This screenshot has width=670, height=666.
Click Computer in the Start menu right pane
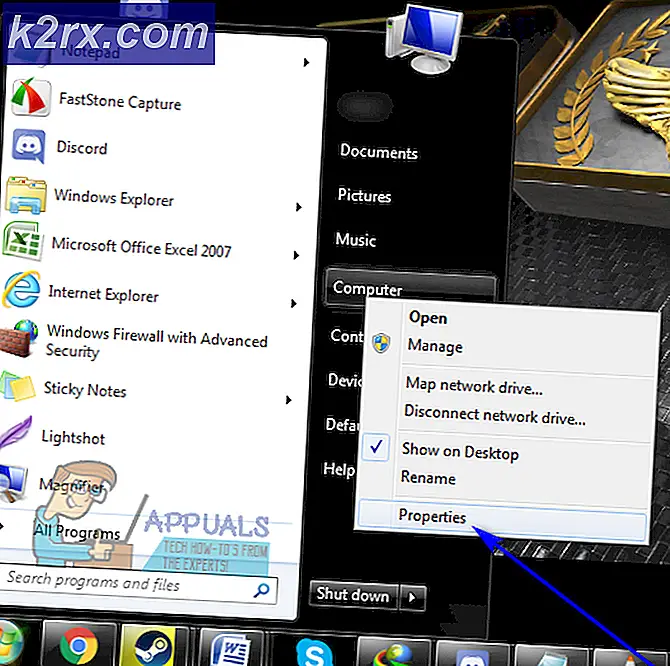(410, 288)
